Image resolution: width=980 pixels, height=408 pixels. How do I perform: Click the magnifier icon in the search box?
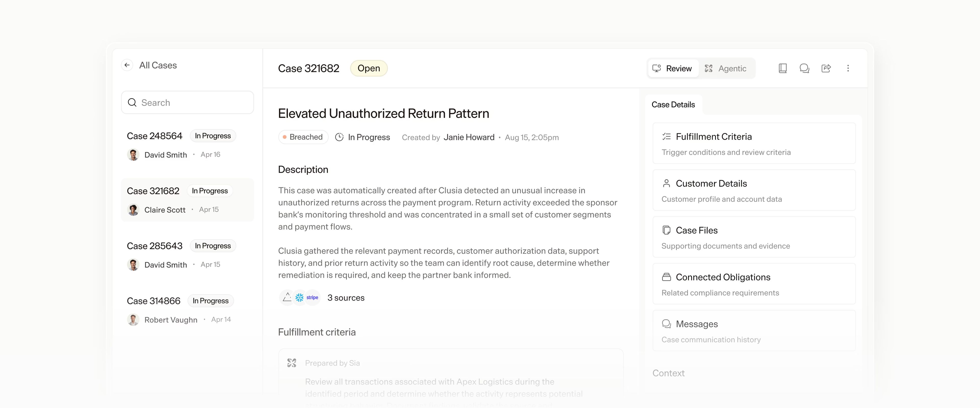pyautogui.click(x=132, y=103)
